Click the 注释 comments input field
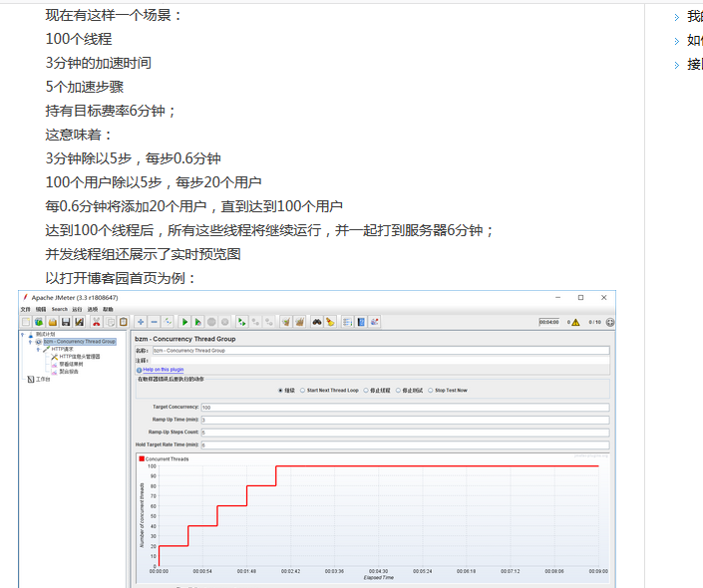This screenshot has height=588, width=703. [x=381, y=361]
